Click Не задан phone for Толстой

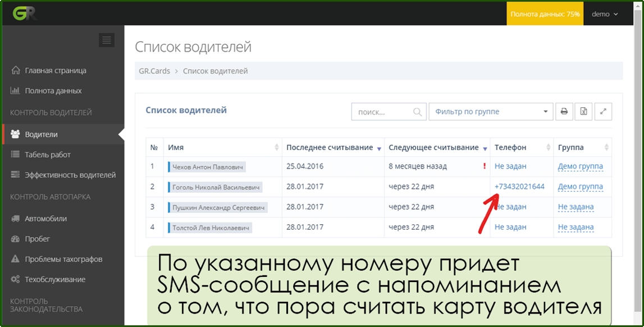click(x=510, y=227)
